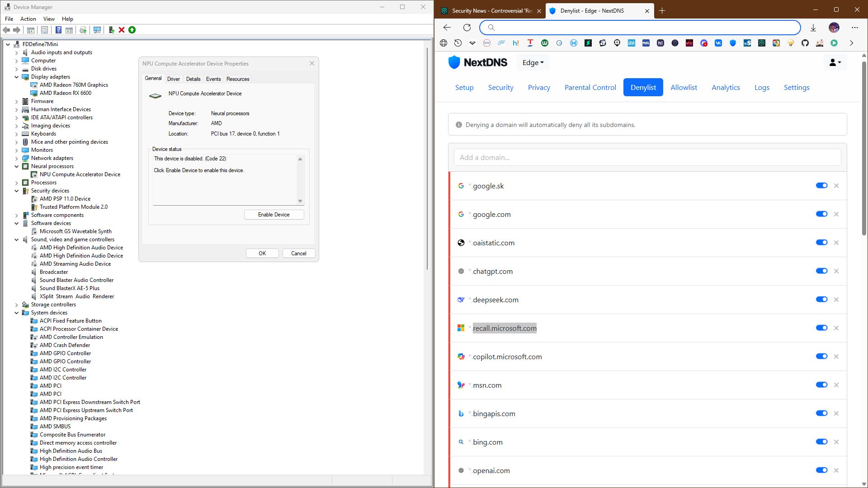Open the Edge downloads icon

click(813, 28)
